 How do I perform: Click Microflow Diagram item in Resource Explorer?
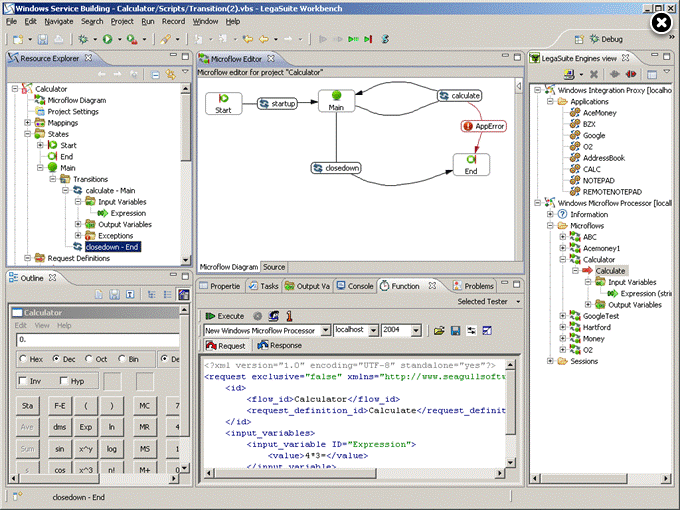(x=77, y=100)
